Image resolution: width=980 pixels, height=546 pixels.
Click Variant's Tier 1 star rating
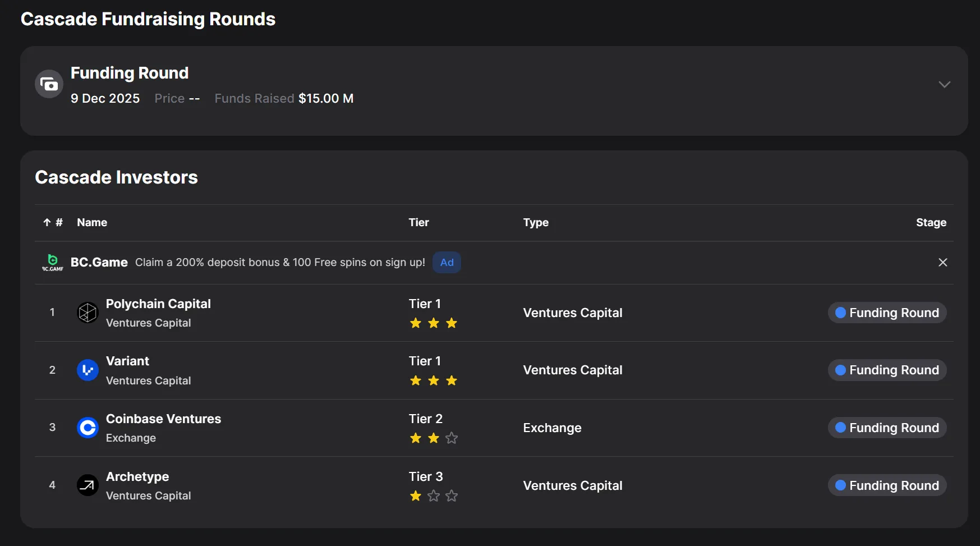434,381
